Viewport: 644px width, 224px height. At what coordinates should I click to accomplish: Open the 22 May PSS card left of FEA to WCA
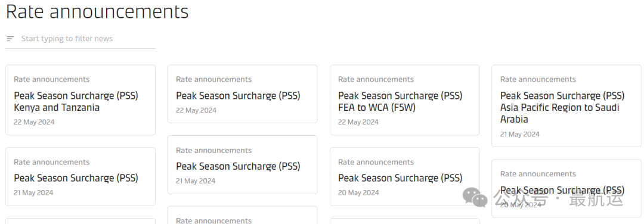[x=242, y=94]
